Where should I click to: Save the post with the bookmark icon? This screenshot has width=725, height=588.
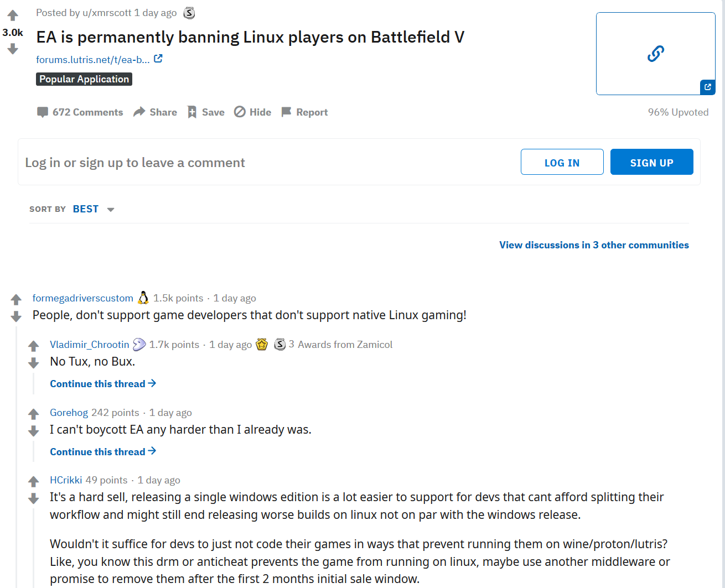point(206,112)
